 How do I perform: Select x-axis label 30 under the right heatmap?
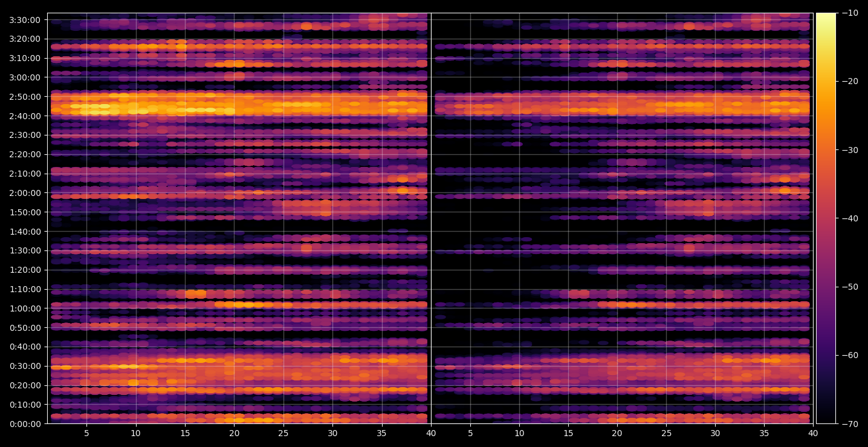[x=716, y=434]
